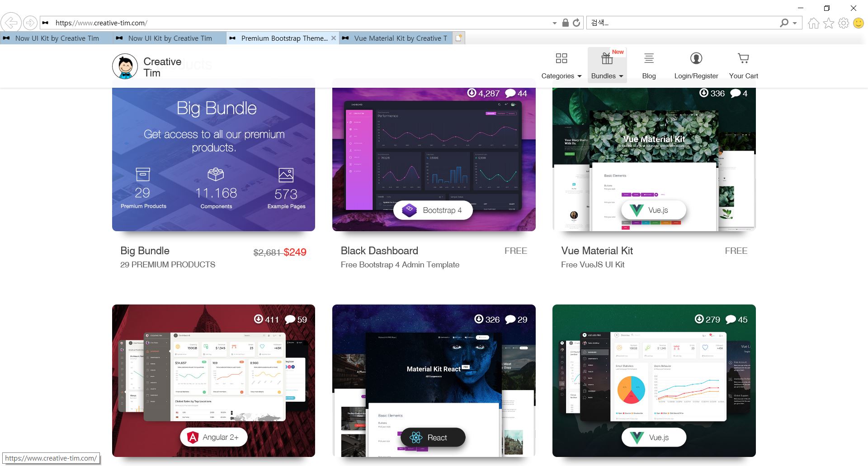This screenshot has height=466, width=868.
Task: Click the 45 comments count on green Vue card
Action: [x=743, y=319]
